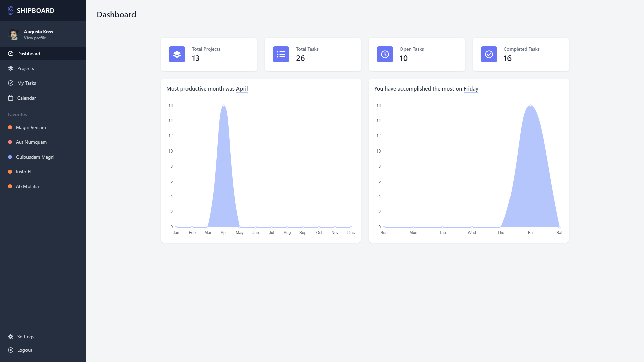
Task: Open Ab Mollitia favorite project
Action: pyautogui.click(x=27, y=186)
